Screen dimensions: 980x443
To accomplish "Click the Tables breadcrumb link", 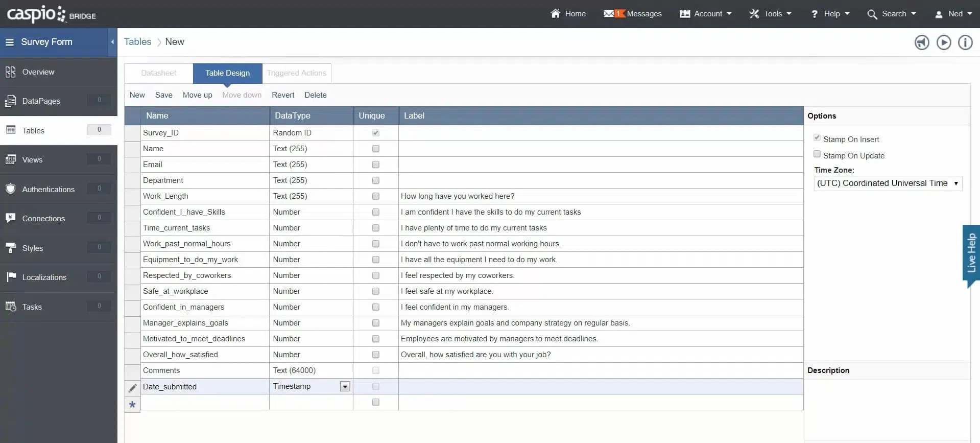I will click(x=137, y=42).
